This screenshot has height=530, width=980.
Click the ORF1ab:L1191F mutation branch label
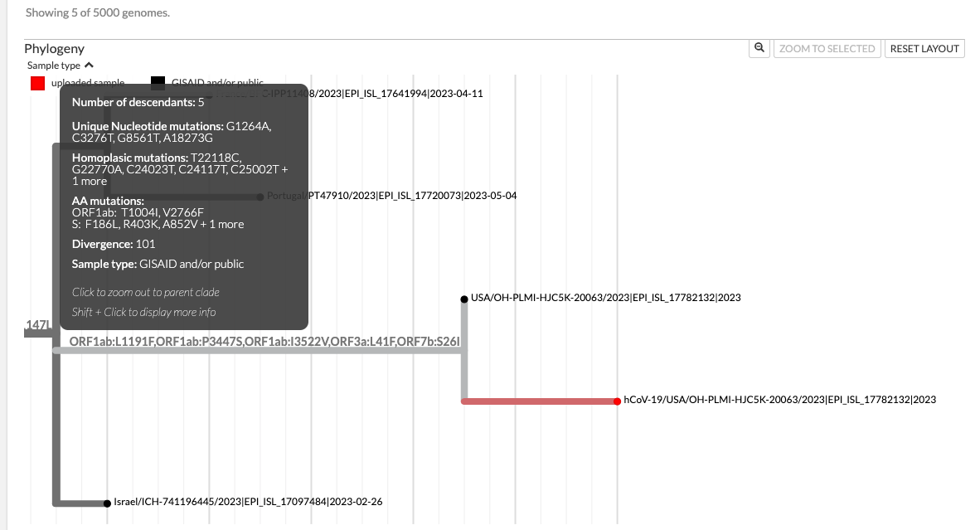coord(265,340)
